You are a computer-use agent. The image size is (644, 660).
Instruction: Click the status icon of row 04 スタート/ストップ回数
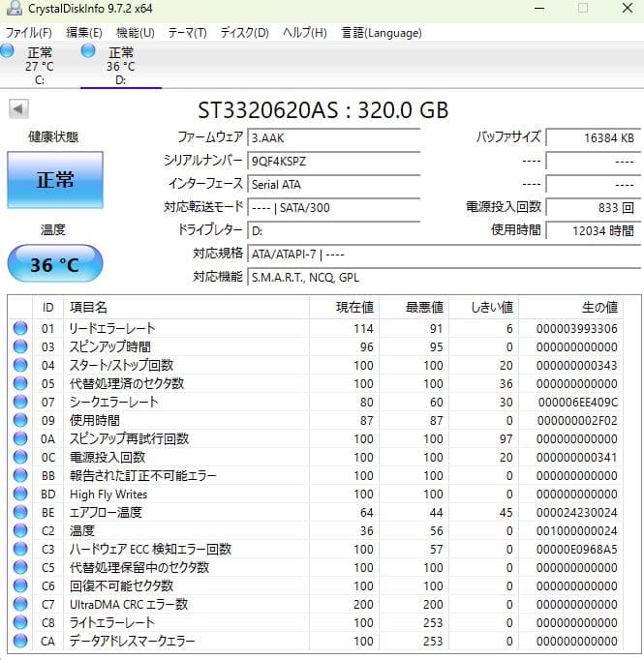pos(20,365)
